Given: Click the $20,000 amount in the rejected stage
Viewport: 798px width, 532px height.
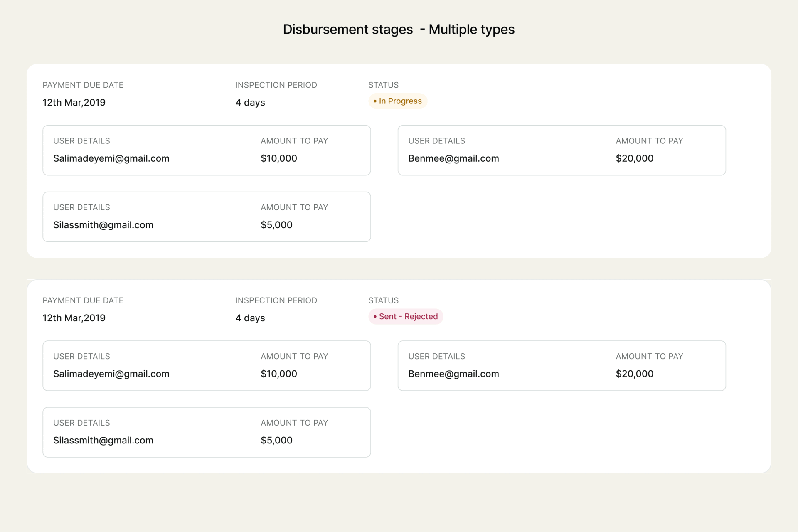Looking at the screenshot, I should 634,374.
